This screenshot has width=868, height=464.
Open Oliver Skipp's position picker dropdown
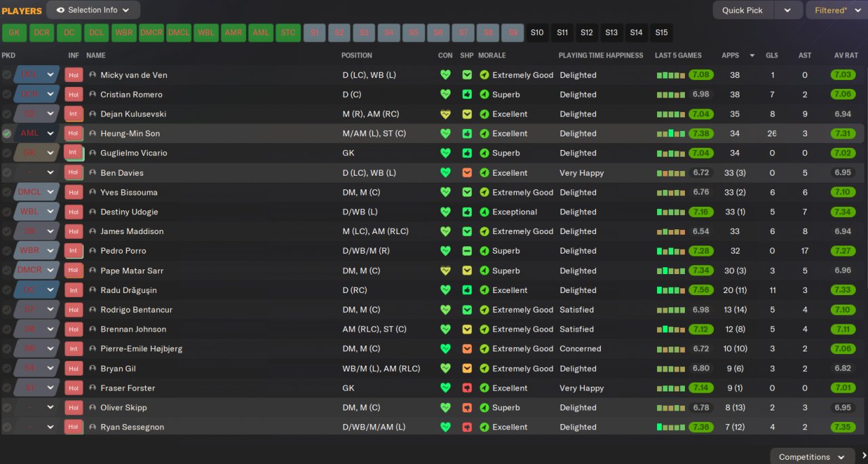click(50, 408)
